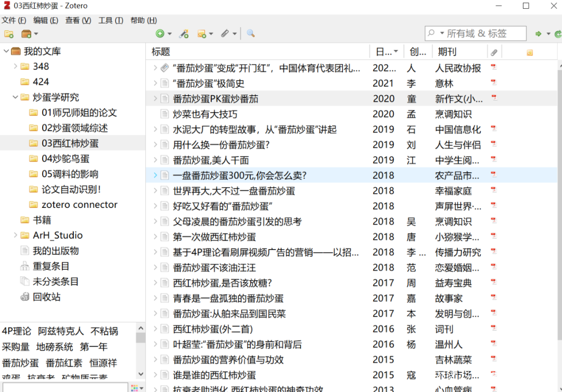
Task: Sort by 创建者 column header
Action: 418,52
